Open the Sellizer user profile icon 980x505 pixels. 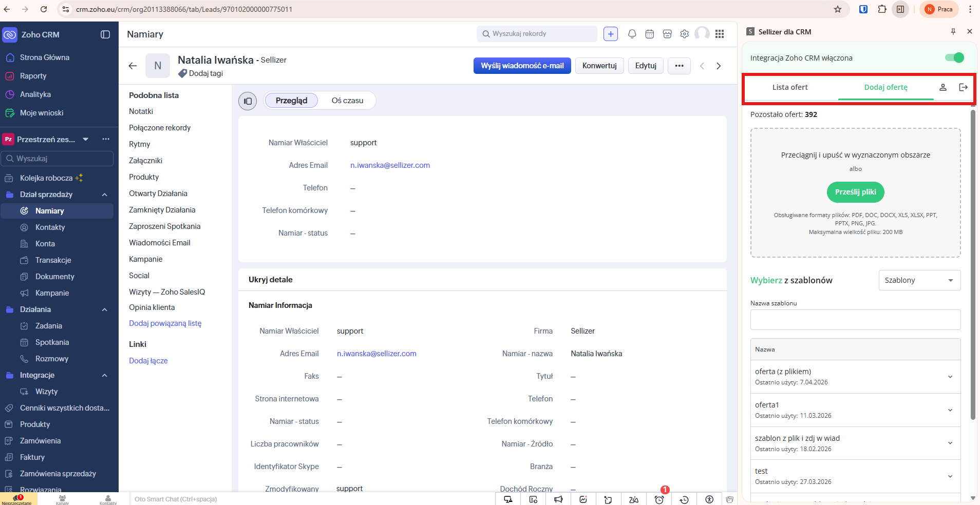(943, 87)
